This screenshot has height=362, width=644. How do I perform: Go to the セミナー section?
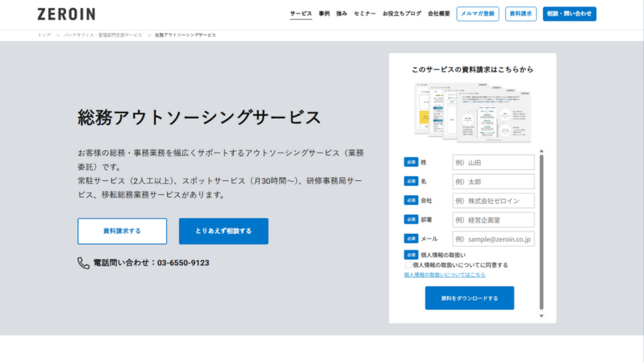click(x=365, y=12)
